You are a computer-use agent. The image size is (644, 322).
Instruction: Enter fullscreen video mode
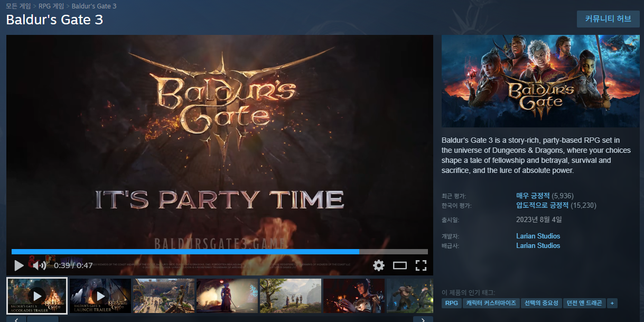[x=421, y=265]
